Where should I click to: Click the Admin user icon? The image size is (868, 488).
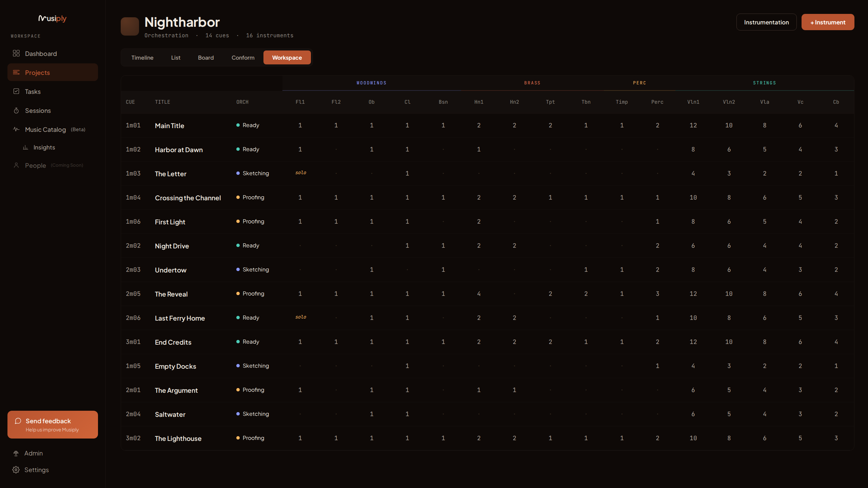tap(16, 453)
